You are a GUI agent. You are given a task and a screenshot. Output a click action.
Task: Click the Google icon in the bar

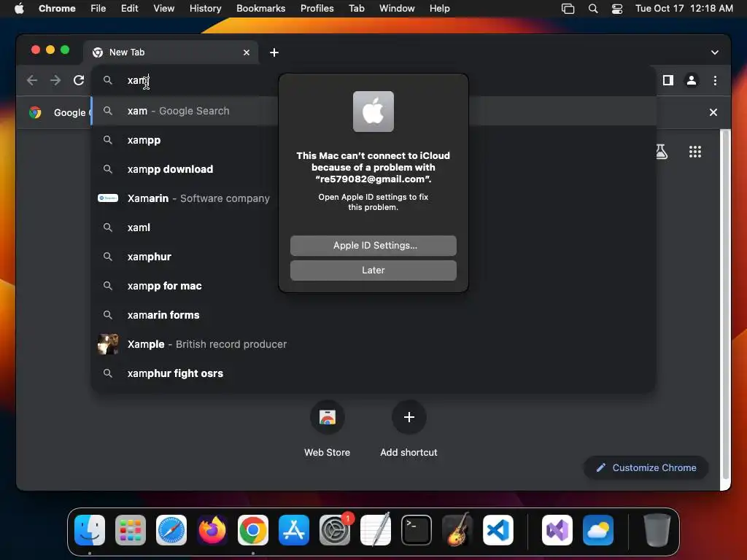click(35, 112)
